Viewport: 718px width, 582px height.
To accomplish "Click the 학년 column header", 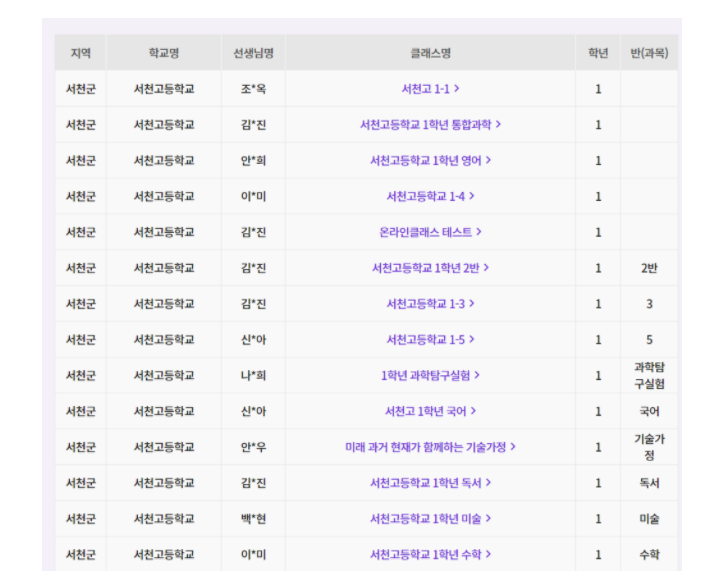I will pos(598,53).
